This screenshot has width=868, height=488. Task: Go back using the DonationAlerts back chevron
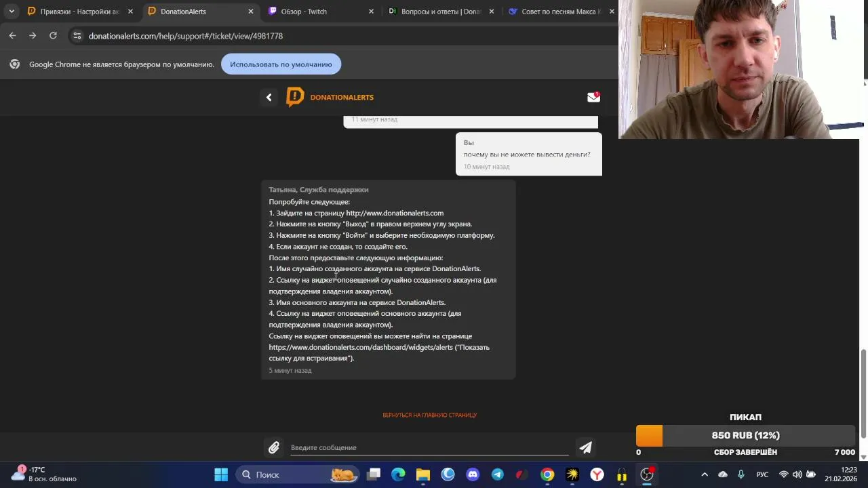pos(269,98)
